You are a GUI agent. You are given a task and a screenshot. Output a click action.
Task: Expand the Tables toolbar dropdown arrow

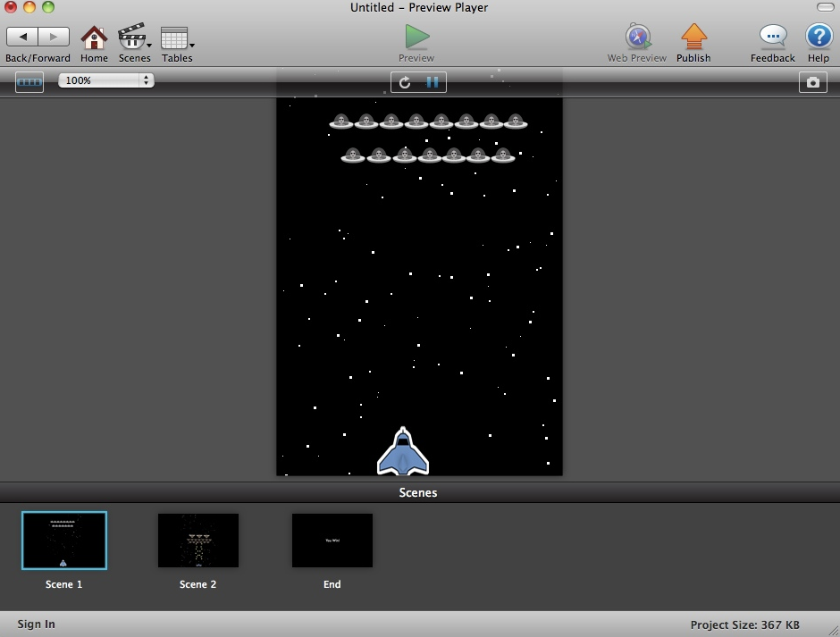pos(192,46)
